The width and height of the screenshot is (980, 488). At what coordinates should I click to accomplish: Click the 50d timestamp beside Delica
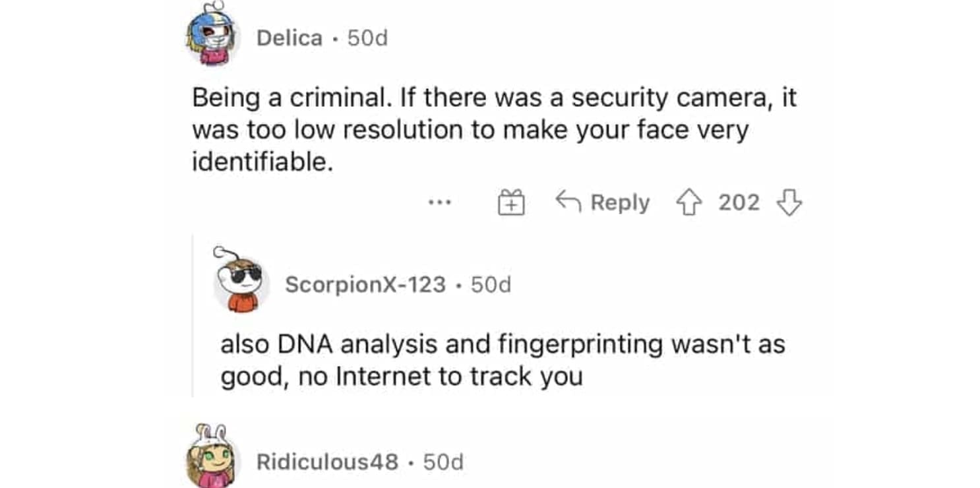tap(367, 38)
